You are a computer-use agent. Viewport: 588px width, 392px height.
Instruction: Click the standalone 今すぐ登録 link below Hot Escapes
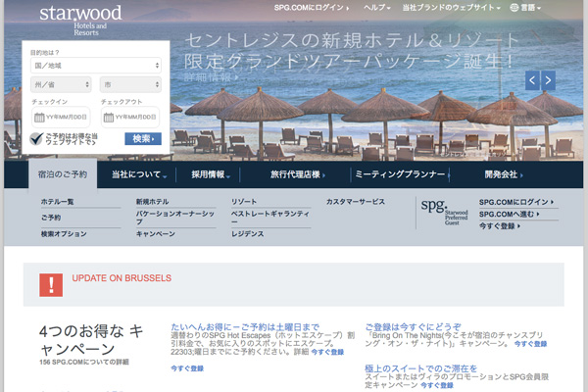187,368
